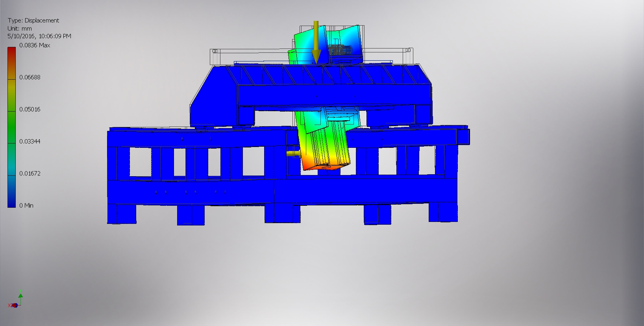Image resolution: width=644 pixels, height=326 pixels.
Task: Click the horizontal yellow load arrow
Action: click(292, 153)
